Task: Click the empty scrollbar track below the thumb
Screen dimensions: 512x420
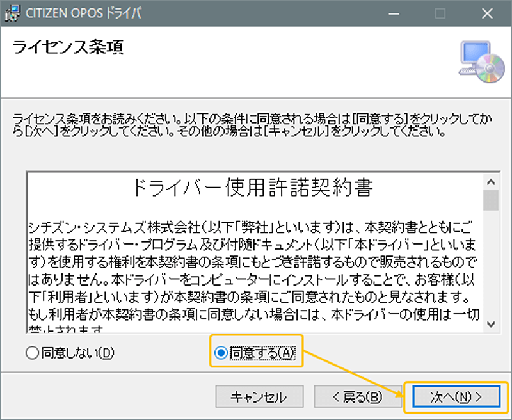Action: 491,269
